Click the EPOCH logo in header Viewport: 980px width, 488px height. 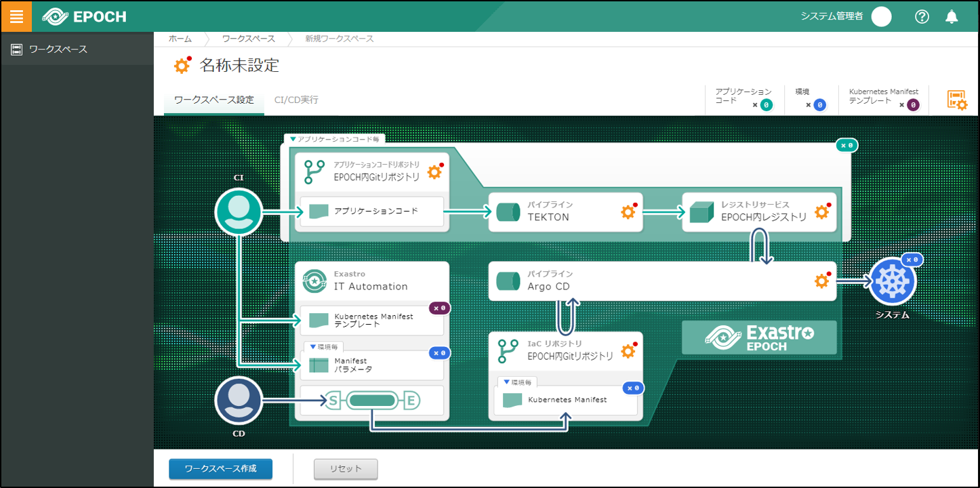[84, 16]
